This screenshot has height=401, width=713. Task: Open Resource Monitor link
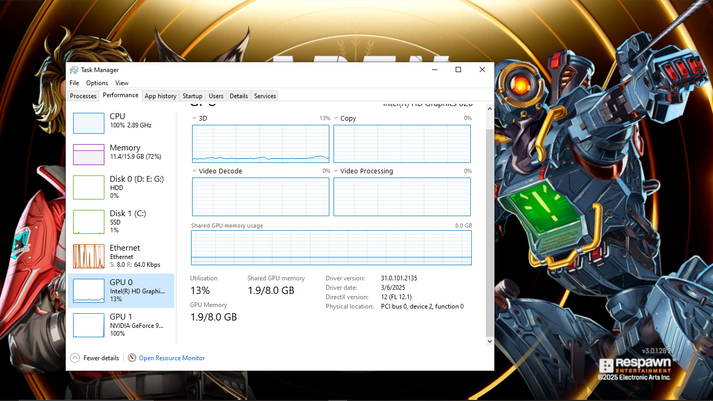171,358
